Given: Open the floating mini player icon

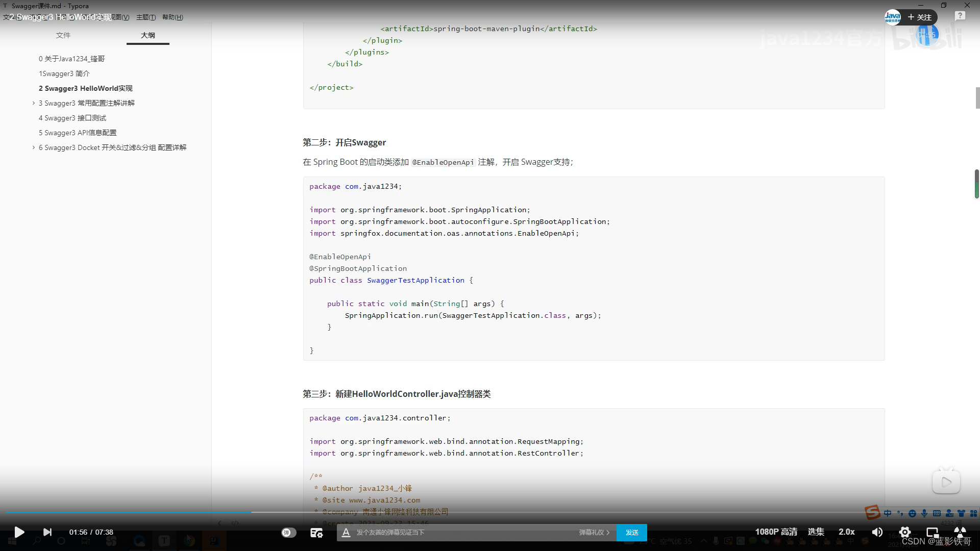Looking at the screenshot, I should (x=946, y=481).
